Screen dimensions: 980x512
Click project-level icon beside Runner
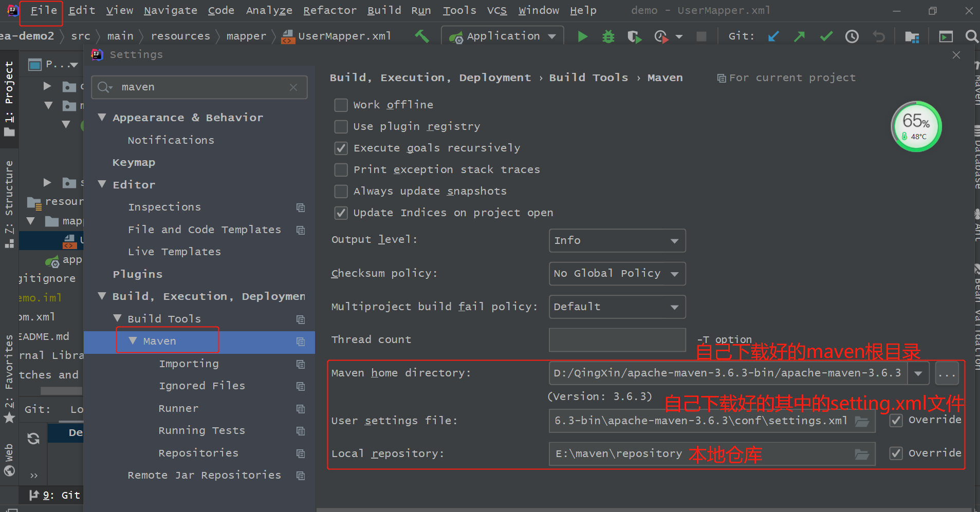(x=301, y=409)
